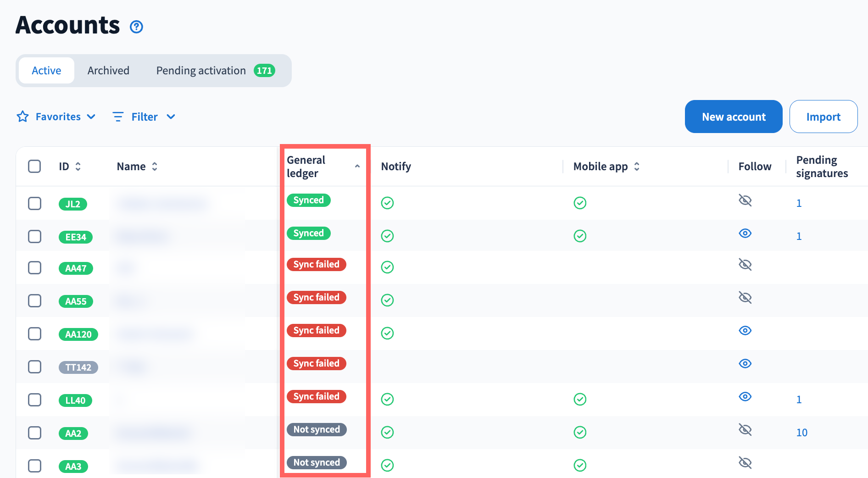Open the 10 pending signatures link for AA2
Screen dimensions: 868x478
click(x=801, y=433)
